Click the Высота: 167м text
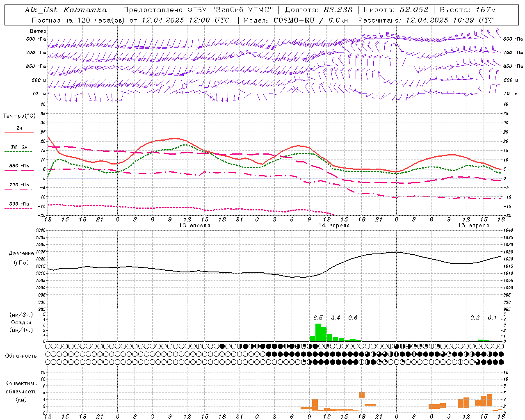This screenshot has height=420, width=525. (468, 10)
